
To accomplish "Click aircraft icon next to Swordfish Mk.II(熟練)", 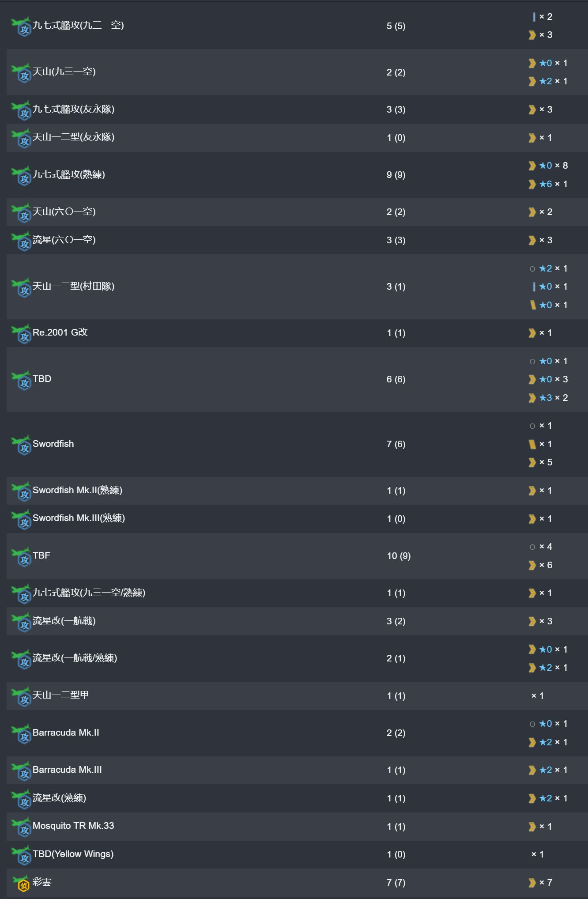I will (x=21, y=491).
